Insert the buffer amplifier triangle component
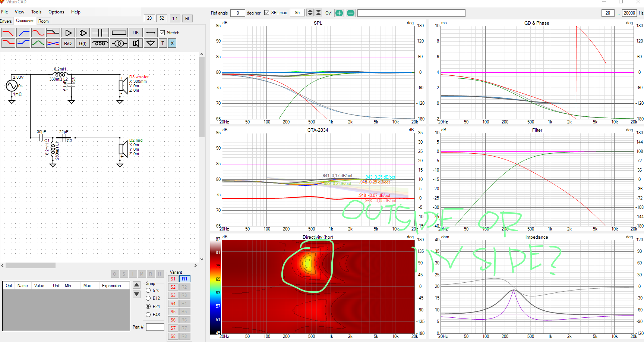The width and height of the screenshot is (644, 342). [x=68, y=33]
